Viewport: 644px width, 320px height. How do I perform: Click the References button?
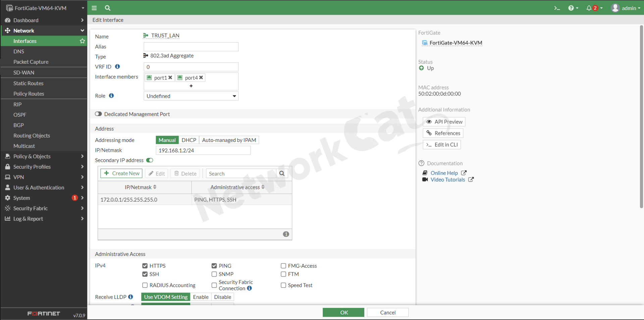pyautogui.click(x=443, y=133)
